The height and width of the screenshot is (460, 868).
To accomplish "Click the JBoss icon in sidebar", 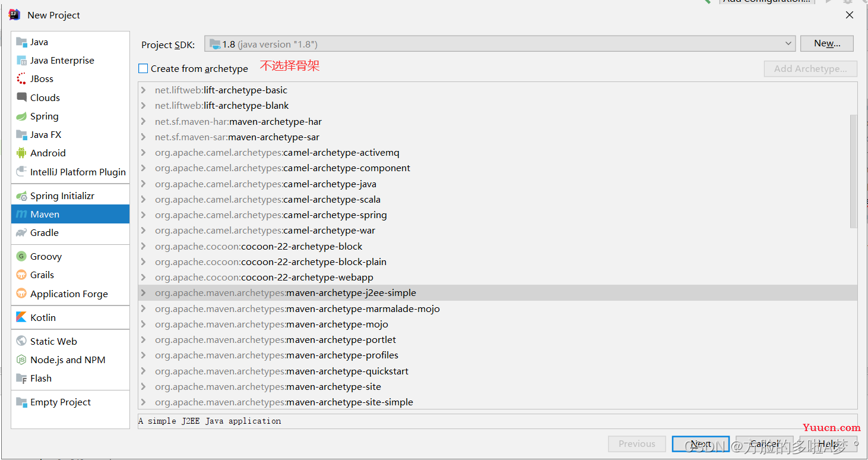I will click(x=21, y=79).
